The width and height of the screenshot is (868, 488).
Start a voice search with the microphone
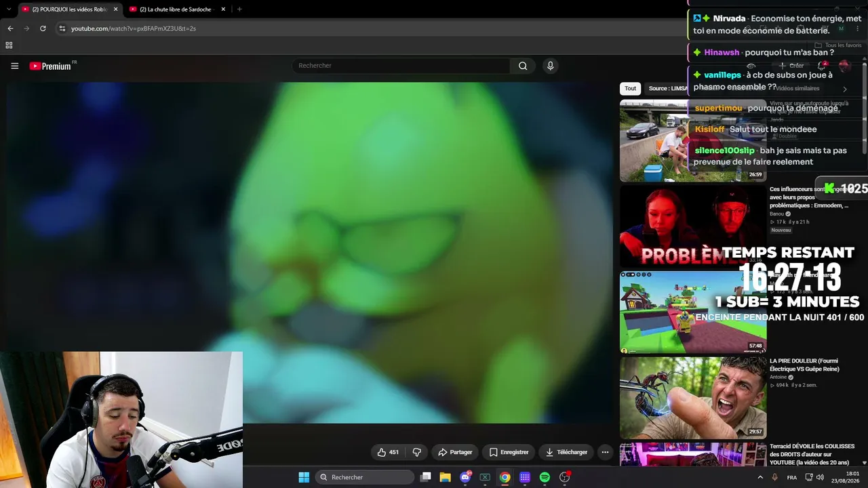pyautogui.click(x=550, y=66)
